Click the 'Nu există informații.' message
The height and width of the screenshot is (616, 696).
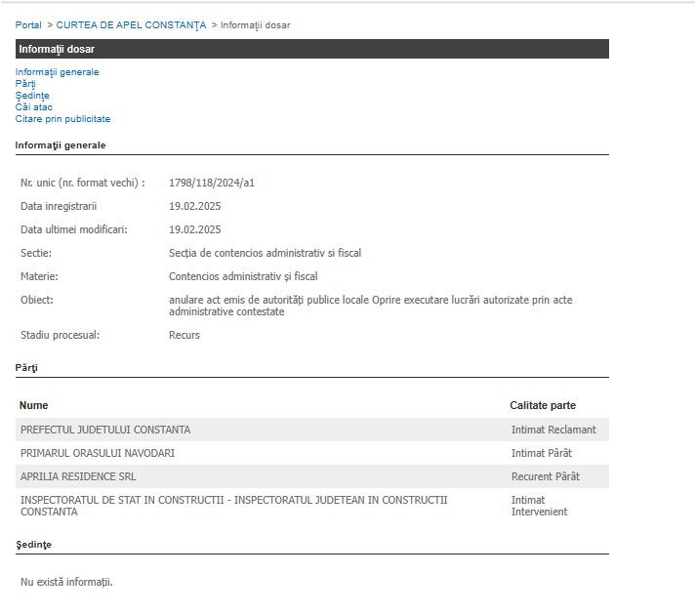66,582
